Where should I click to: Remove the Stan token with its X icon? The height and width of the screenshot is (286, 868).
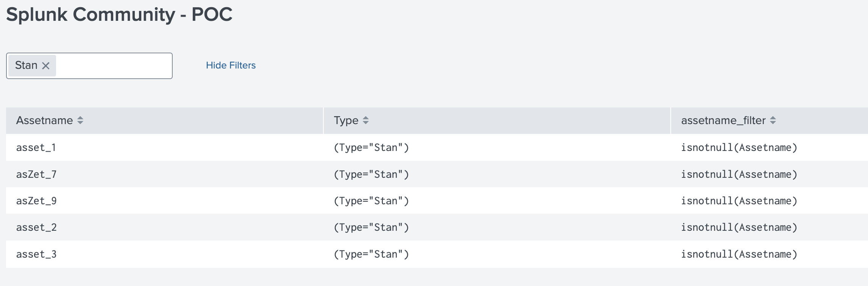click(x=46, y=66)
